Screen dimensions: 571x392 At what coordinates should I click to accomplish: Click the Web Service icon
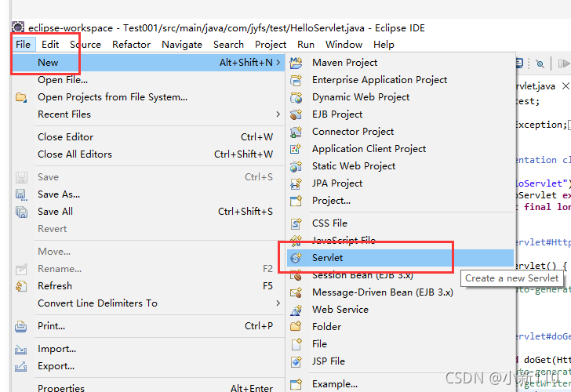[296, 310]
